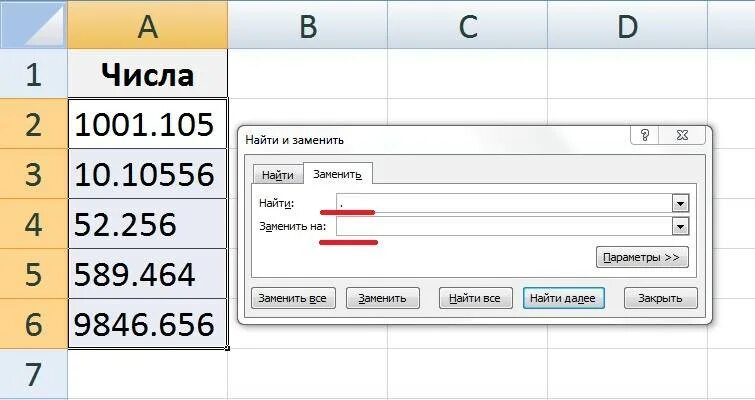The height and width of the screenshot is (400, 755).
Task: Click the Закрыть button
Action: pyautogui.click(x=660, y=298)
